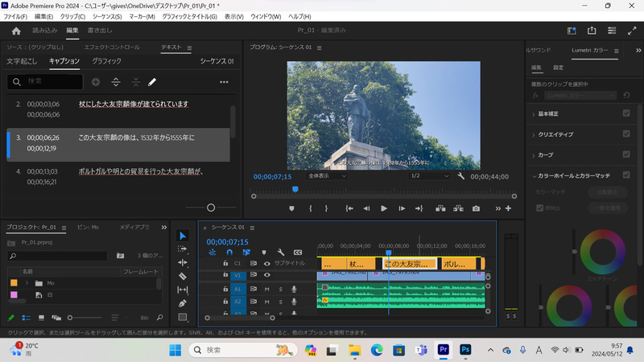
Task: Select caption 2 杖にした大友宗麟像 text
Action: click(x=134, y=104)
